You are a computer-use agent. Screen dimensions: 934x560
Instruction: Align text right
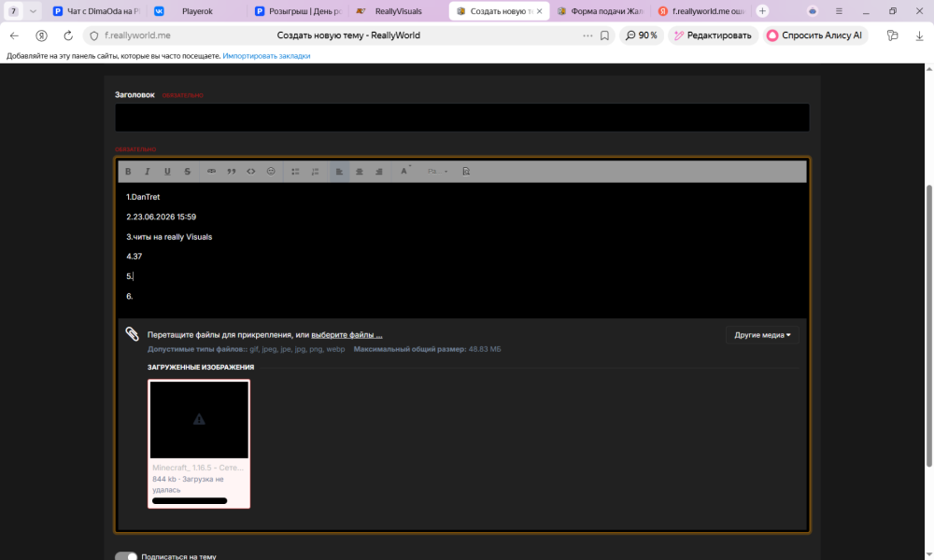379,172
